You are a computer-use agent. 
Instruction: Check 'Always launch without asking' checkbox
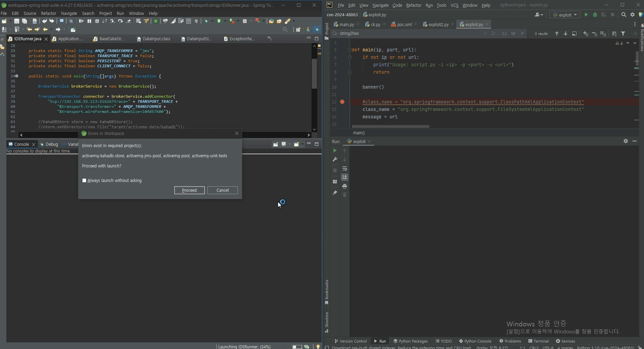point(84,181)
